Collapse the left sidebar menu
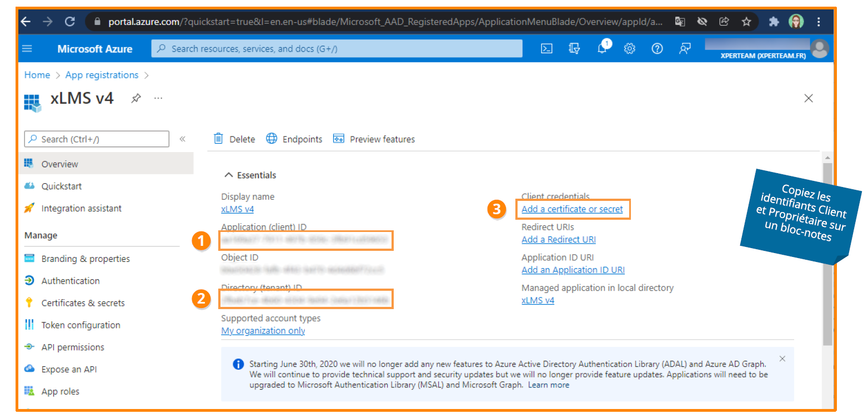 click(182, 139)
